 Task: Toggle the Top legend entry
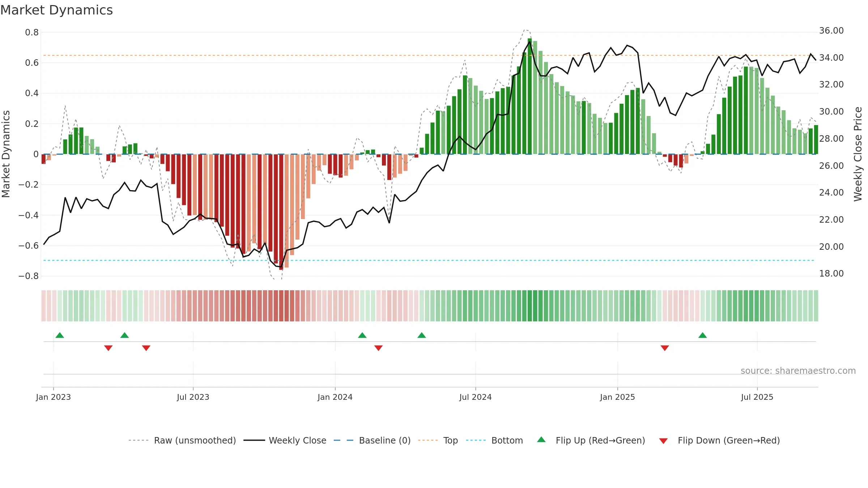[x=438, y=440]
